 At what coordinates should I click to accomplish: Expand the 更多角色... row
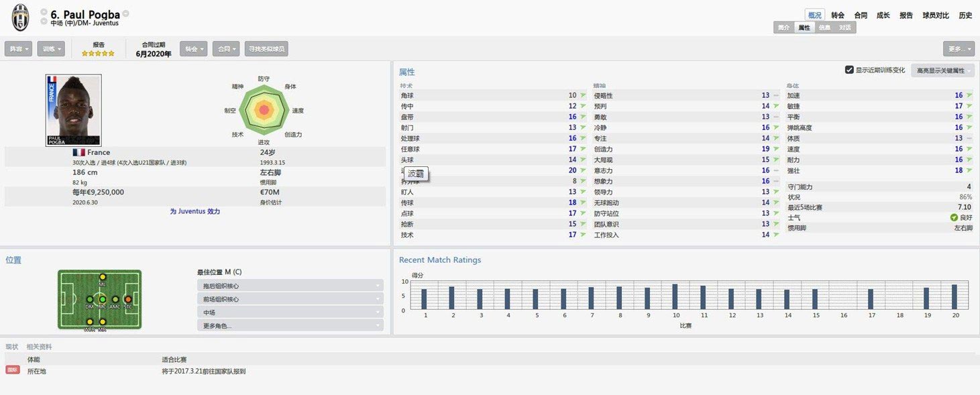pyautogui.click(x=290, y=326)
